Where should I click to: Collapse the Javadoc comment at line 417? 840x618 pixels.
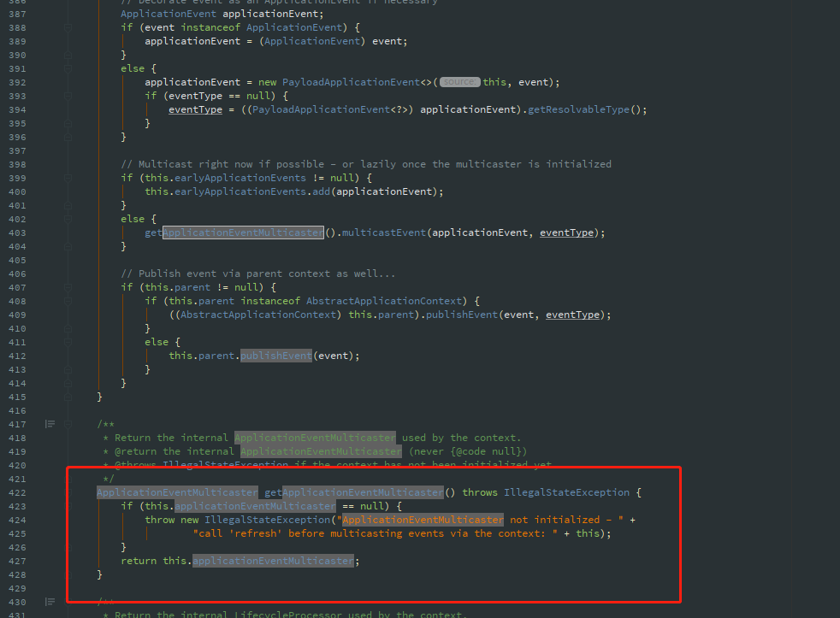tap(68, 424)
